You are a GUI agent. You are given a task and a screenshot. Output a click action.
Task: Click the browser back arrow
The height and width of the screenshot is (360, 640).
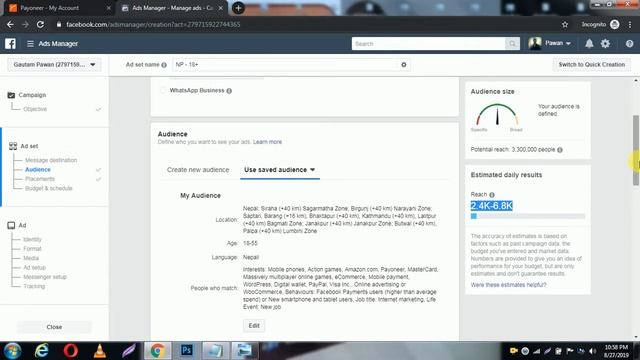10,24
